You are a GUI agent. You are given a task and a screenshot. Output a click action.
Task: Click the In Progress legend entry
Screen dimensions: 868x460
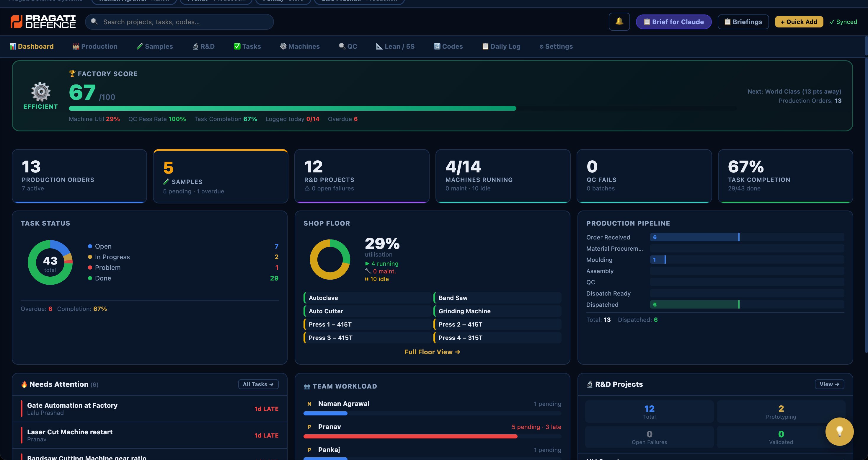(183, 257)
